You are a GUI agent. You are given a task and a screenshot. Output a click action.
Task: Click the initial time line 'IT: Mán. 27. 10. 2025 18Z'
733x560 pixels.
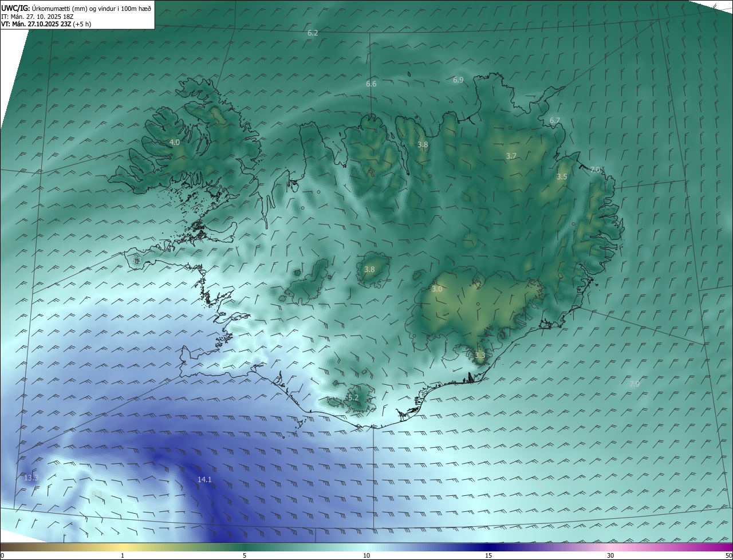pos(36,16)
